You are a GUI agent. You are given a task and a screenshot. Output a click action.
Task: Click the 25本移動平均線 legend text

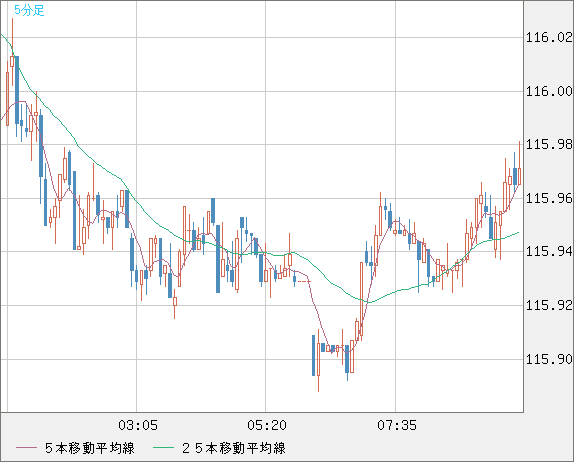(x=234, y=448)
